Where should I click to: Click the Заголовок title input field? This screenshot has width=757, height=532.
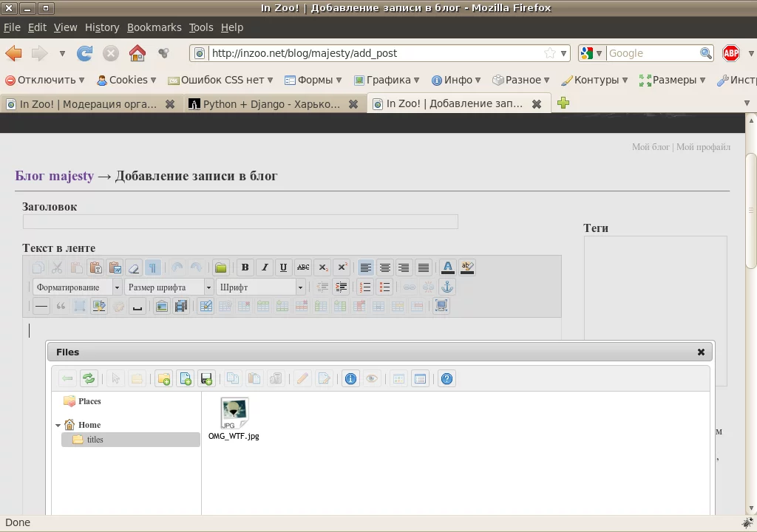pos(240,222)
